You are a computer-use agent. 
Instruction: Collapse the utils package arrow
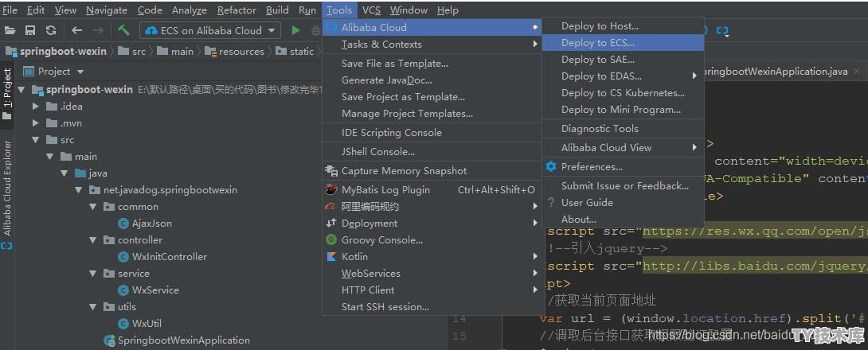[92, 307]
